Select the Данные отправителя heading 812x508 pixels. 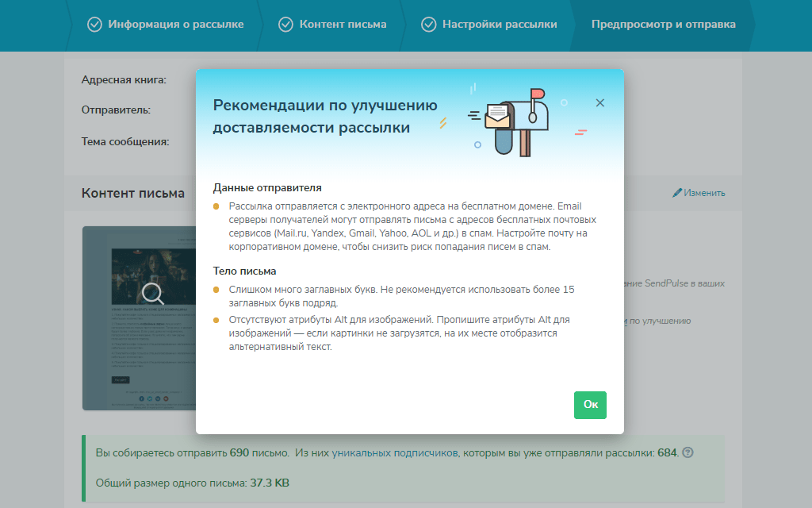coord(267,187)
